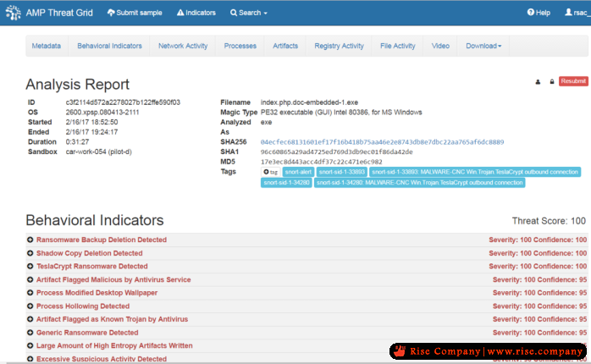This screenshot has height=364, width=591.
Task: Open Large Amount of High Entropy Artifacts Written
Action: 114,346
